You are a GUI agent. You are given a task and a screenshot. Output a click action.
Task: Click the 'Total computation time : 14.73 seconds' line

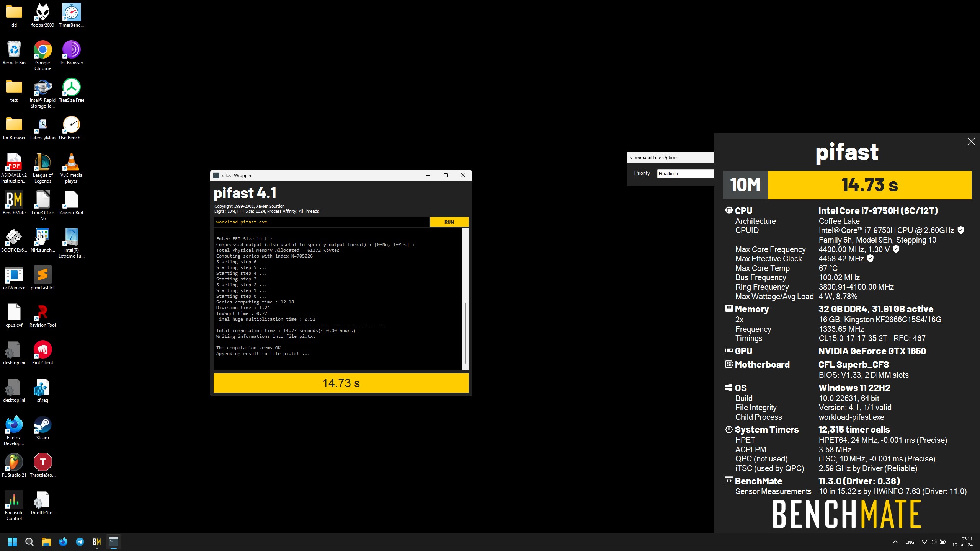(x=286, y=331)
